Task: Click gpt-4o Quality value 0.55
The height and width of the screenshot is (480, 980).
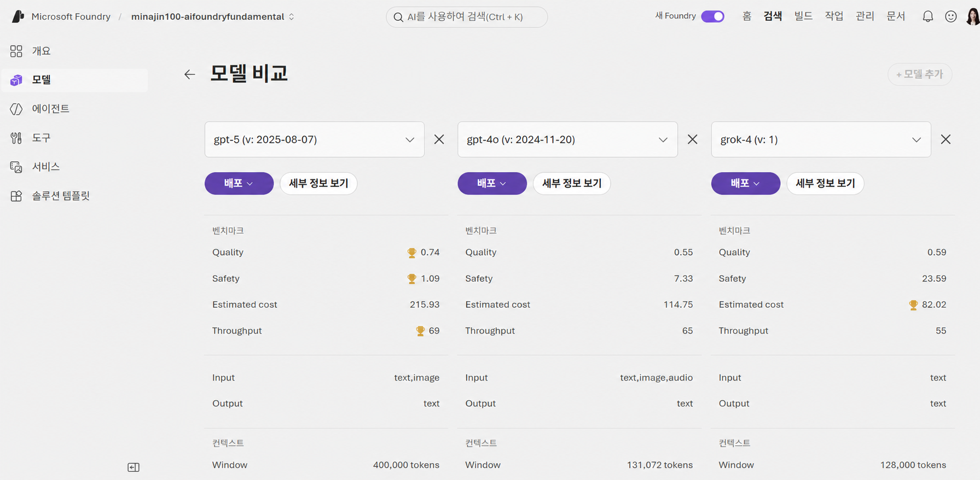Action: point(683,252)
